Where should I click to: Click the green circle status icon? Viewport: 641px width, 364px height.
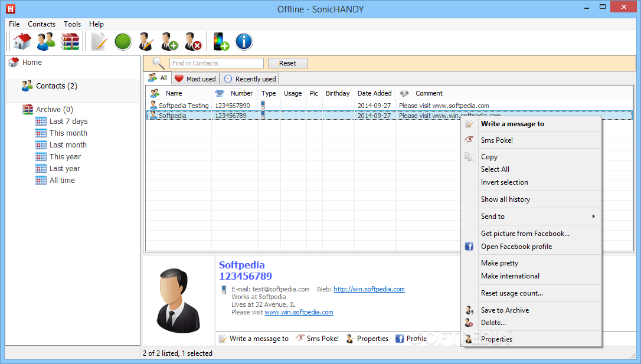(x=123, y=41)
